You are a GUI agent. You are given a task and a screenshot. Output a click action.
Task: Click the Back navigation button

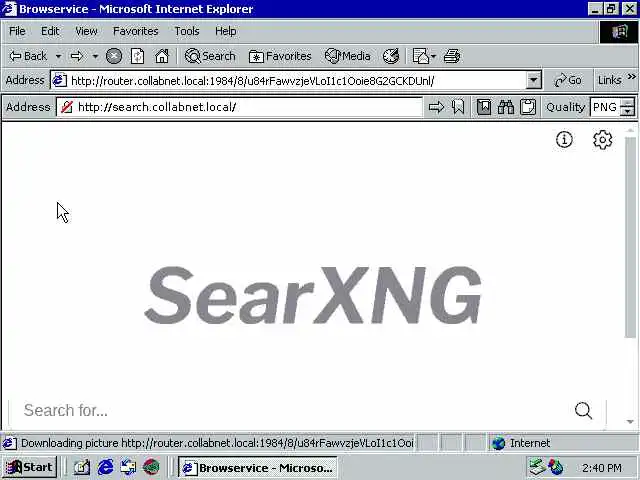point(28,56)
